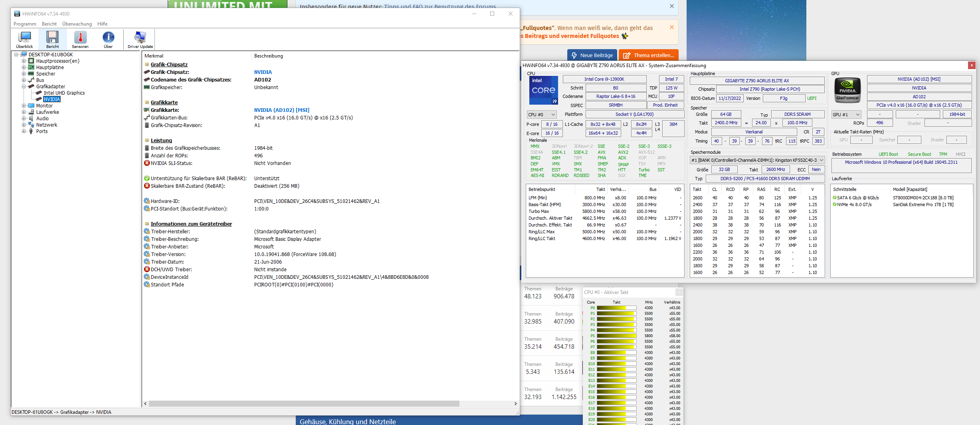Select the NVIDIA tree item
Screen dimensions: 980x425
coord(52,99)
